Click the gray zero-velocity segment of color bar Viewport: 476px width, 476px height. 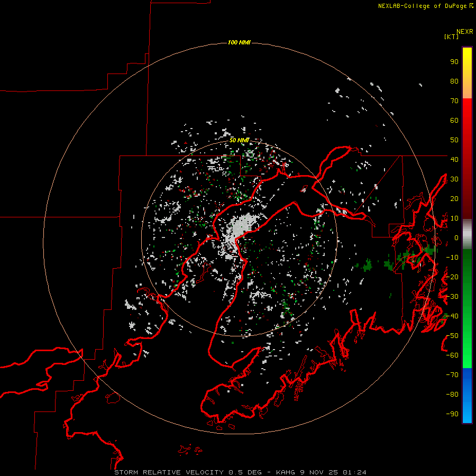pyautogui.click(x=467, y=234)
